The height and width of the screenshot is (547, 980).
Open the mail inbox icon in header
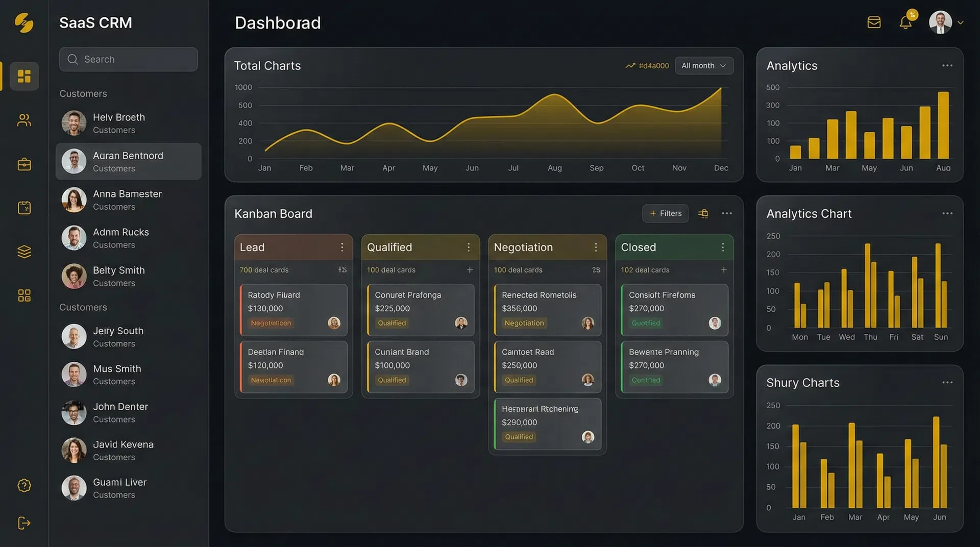(x=874, y=22)
